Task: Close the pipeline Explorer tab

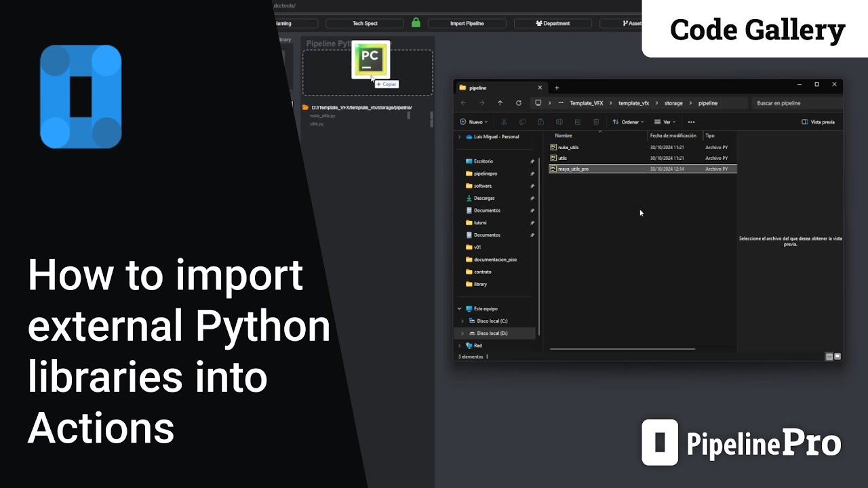Action: coord(540,87)
